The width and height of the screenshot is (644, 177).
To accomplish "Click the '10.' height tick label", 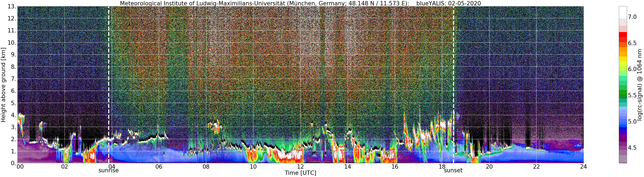I will point(12,43).
